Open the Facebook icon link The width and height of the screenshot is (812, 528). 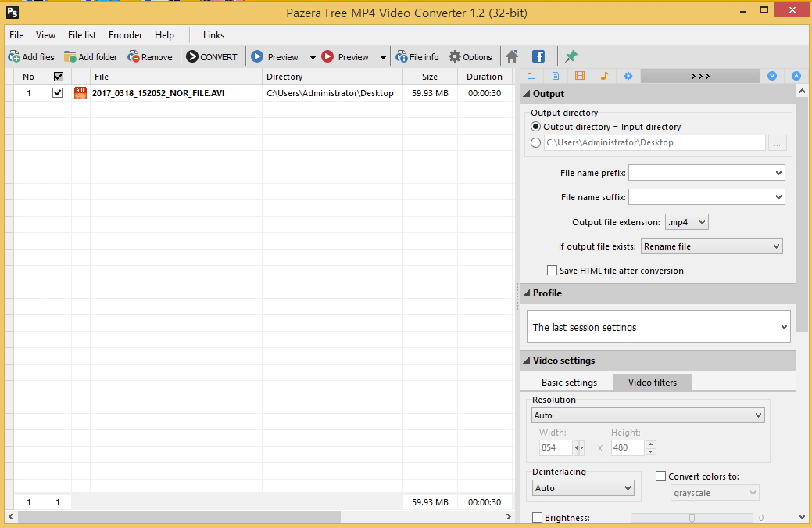point(538,57)
